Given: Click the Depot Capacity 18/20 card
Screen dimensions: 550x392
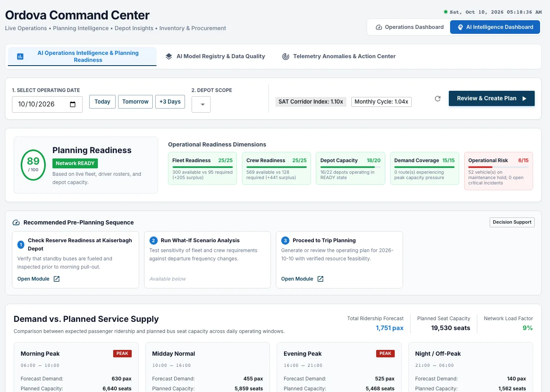Looking at the screenshot, I should pyautogui.click(x=350, y=168).
